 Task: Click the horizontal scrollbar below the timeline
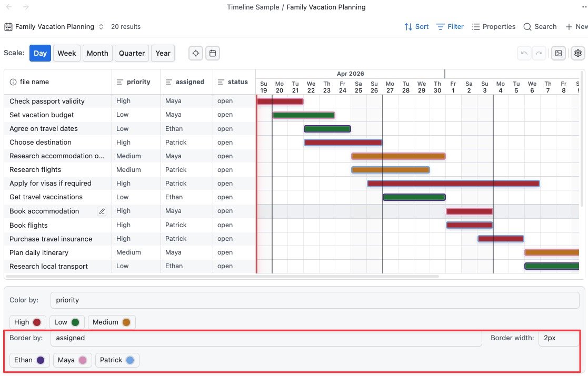tap(222, 277)
